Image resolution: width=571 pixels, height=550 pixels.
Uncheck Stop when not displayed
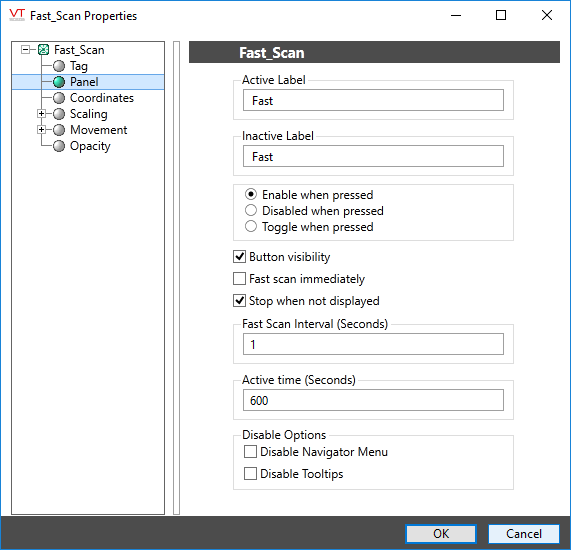click(x=239, y=301)
